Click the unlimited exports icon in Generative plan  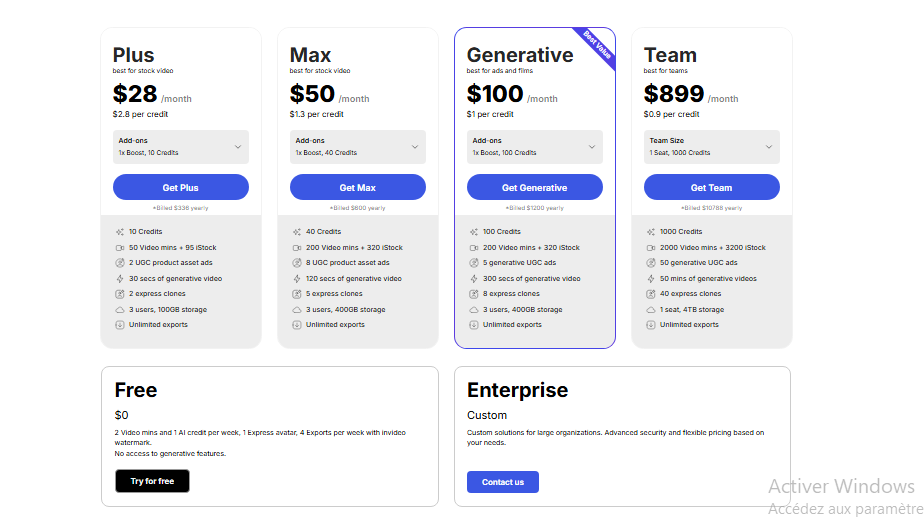pyautogui.click(x=473, y=325)
